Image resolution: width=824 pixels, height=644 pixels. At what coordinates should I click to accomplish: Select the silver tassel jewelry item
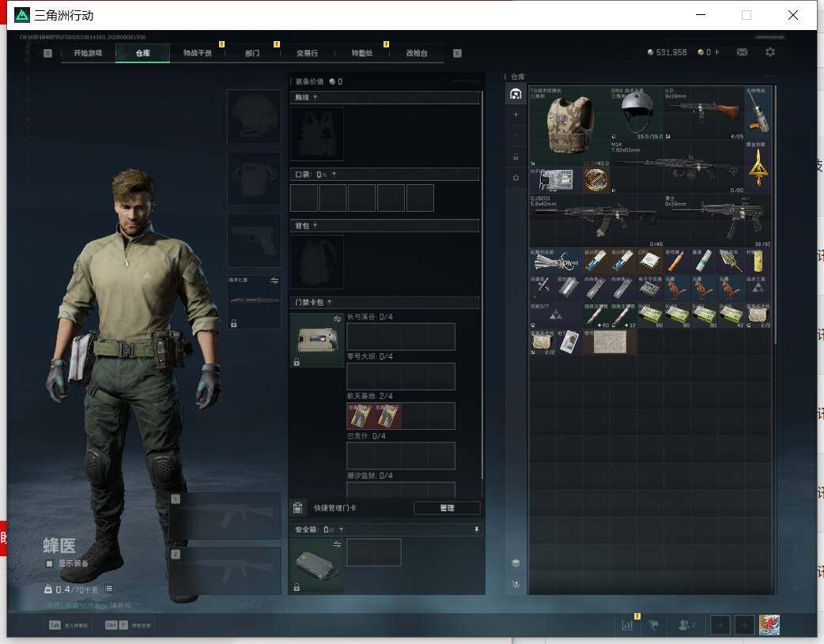(x=556, y=261)
